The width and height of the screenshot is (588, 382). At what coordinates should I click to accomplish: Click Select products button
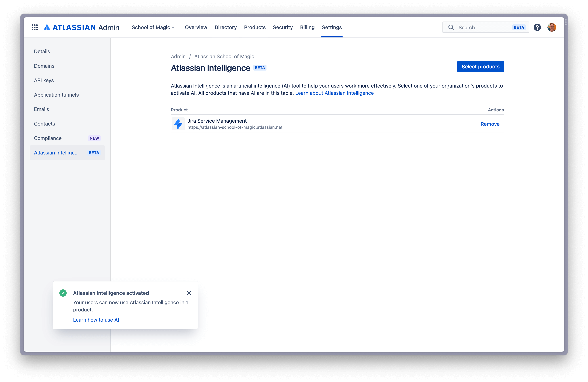[480, 66]
